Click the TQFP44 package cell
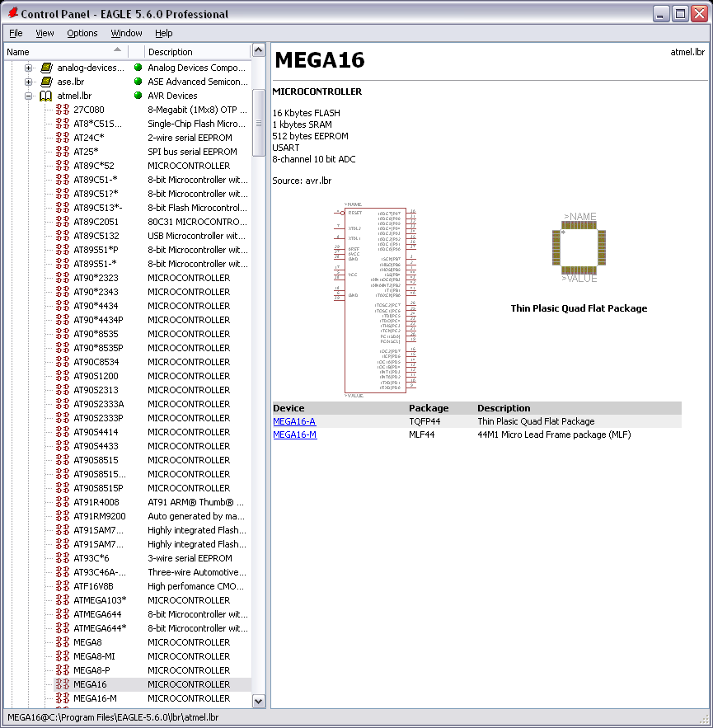The height and width of the screenshot is (728, 713). [425, 421]
